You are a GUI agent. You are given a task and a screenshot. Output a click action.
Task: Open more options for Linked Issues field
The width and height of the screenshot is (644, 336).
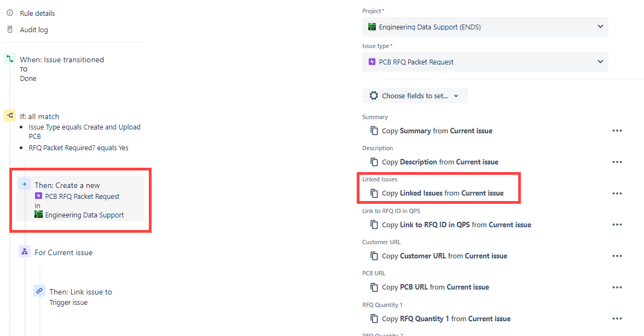[617, 193]
